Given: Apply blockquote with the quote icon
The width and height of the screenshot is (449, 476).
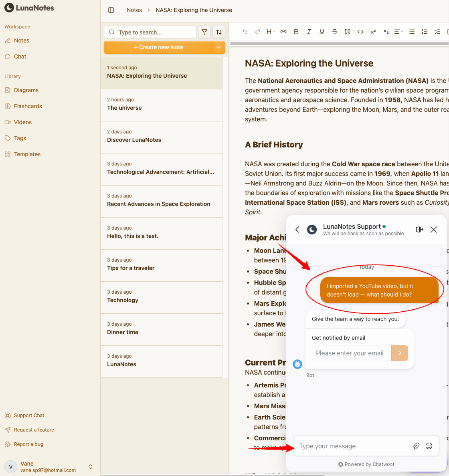Looking at the screenshot, I should point(348,32).
